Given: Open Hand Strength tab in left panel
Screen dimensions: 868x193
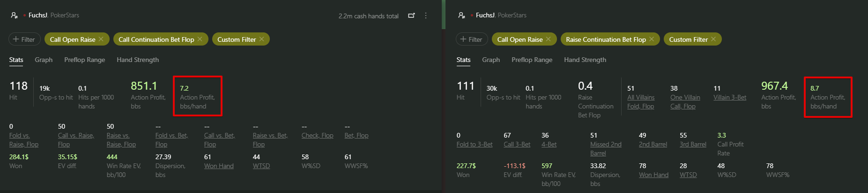Looking at the screenshot, I should (138, 60).
